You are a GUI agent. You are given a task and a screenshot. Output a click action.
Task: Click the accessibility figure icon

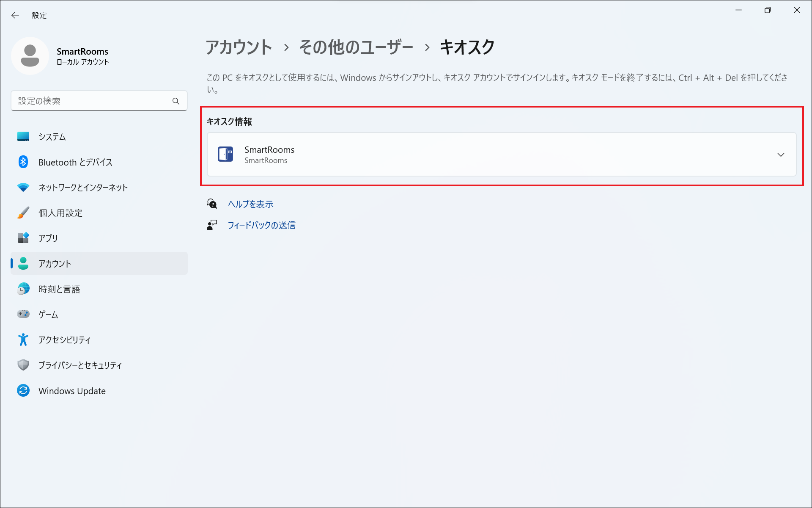pyautogui.click(x=23, y=340)
